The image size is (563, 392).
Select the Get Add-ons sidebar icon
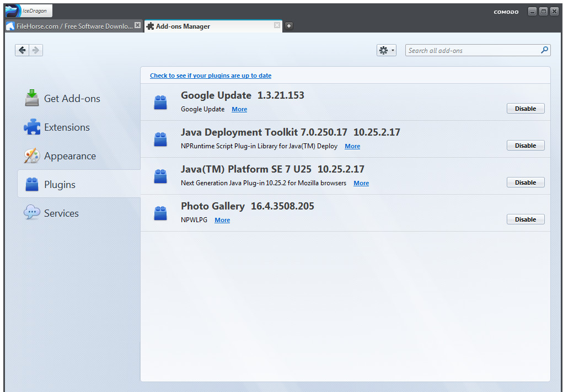pos(31,98)
